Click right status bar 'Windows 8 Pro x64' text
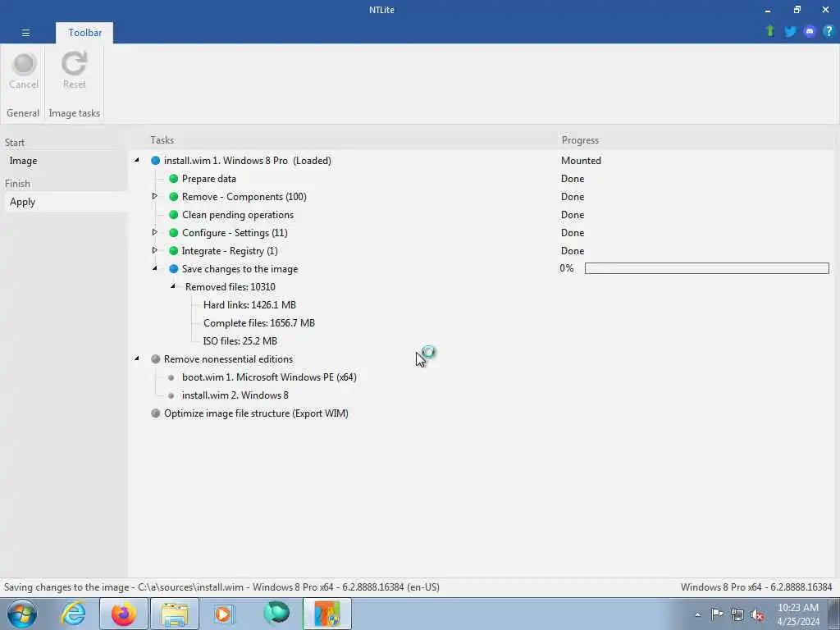This screenshot has width=840, height=630. (x=756, y=587)
